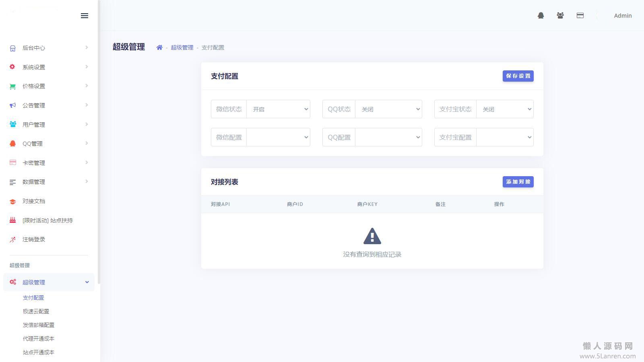This screenshot has height=362, width=644.
Task: Click the 卡密管理 card icon
Action: (x=13, y=162)
